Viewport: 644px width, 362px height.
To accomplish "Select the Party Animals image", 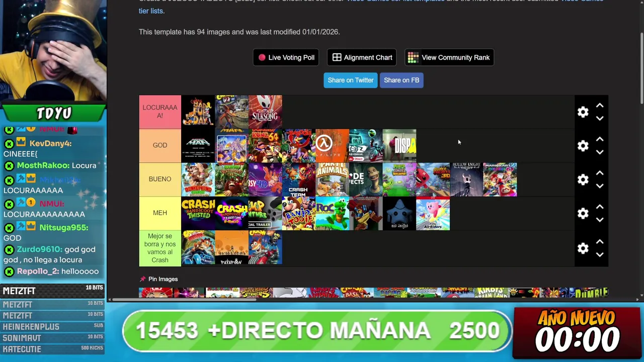I will (x=332, y=179).
